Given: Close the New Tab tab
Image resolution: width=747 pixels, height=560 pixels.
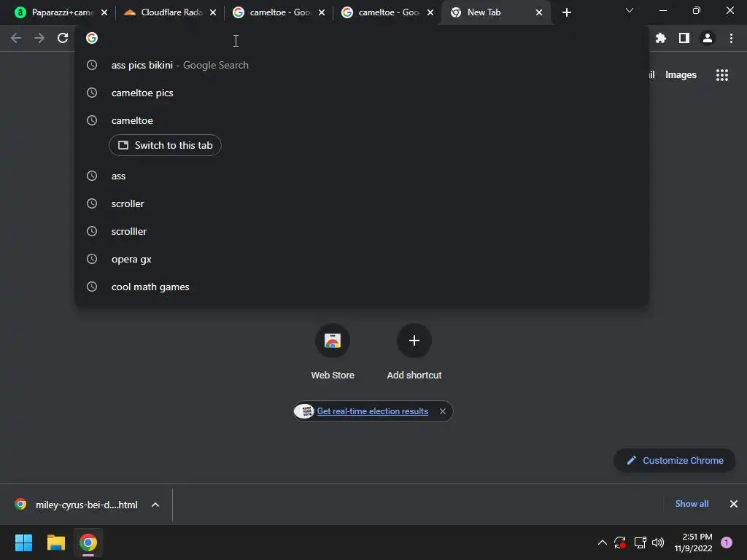Looking at the screenshot, I should point(539,12).
